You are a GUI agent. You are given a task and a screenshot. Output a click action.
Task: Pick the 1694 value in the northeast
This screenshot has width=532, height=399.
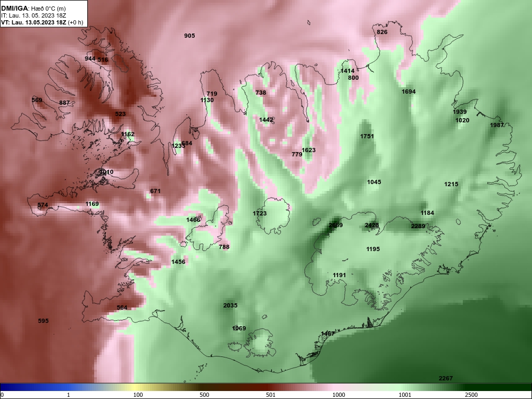pyautogui.click(x=409, y=92)
